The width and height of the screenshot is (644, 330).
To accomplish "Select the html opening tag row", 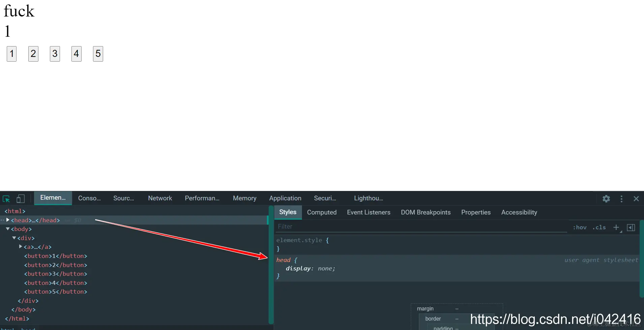I will (x=134, y=211).
